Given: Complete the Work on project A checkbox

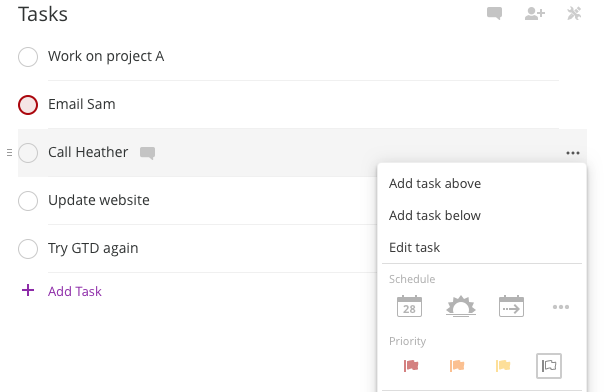Looking at the screenshot, I should pos(28,57).
